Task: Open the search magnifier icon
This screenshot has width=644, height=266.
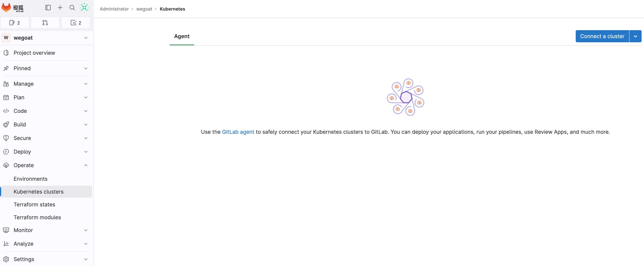Action: click(72, 8)
